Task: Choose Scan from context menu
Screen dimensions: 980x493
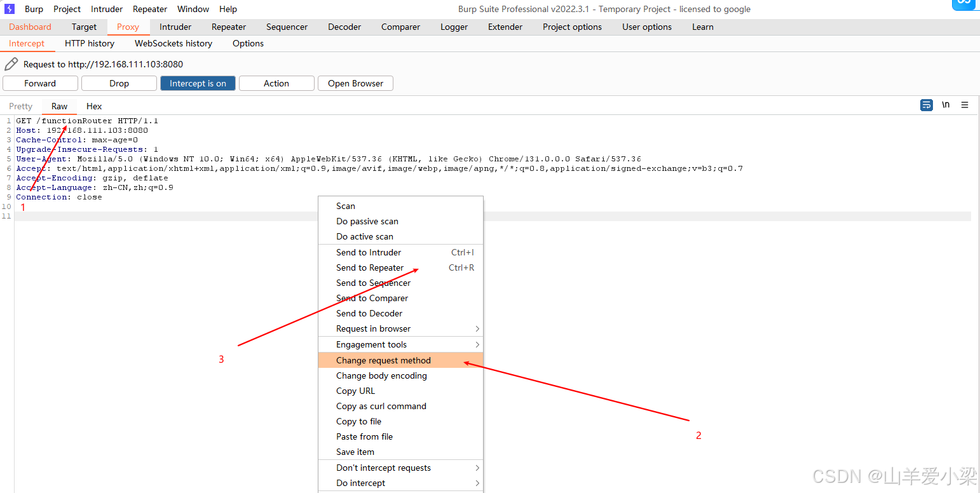Action: point(400,206)
